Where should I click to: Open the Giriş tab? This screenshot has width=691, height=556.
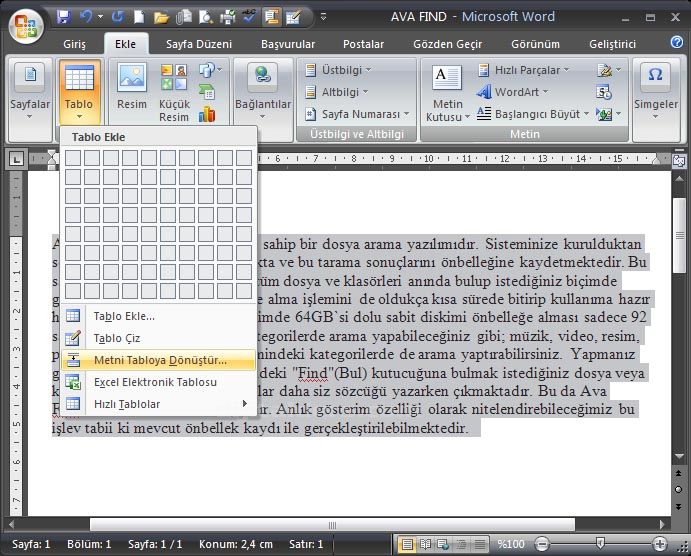click(x=74, y=44)
